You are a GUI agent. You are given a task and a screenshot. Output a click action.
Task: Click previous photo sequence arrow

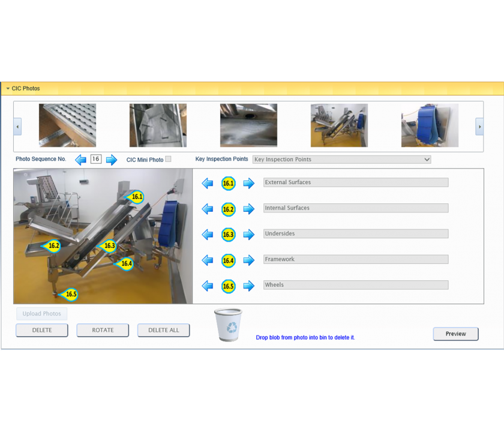tap(80, 160)
